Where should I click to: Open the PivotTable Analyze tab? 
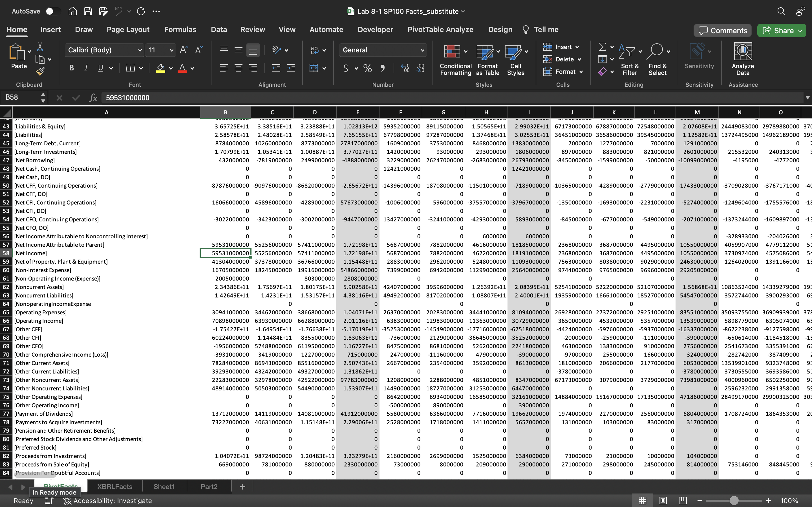pyautogui.click(x=440, y=30)
